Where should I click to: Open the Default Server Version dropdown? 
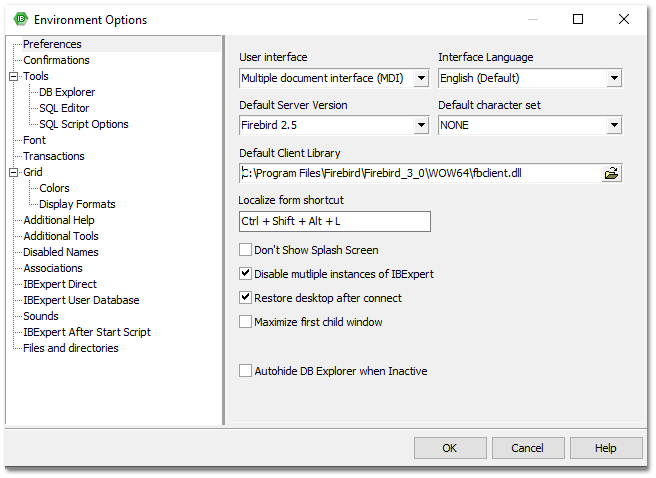click(x=421, y=125)
